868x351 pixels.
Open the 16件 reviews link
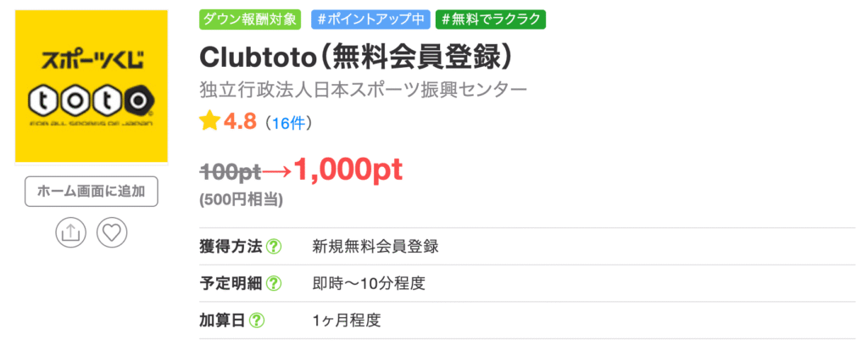288,123
